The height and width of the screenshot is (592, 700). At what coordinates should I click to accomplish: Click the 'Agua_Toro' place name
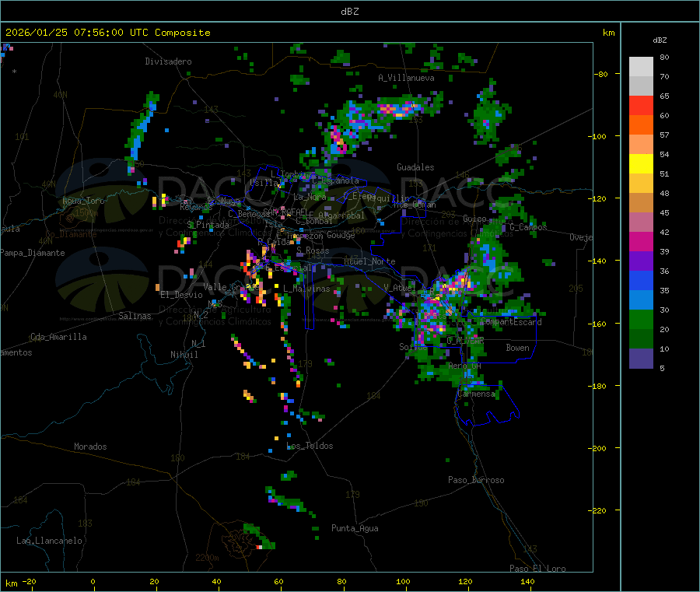pyautogui.click(x=83, y=201)
